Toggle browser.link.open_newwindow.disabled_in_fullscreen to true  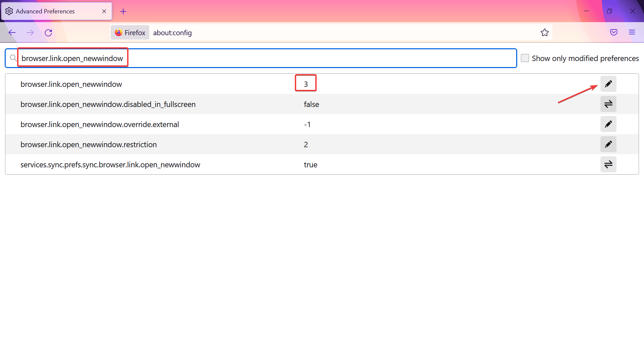(x=608, y=104)
